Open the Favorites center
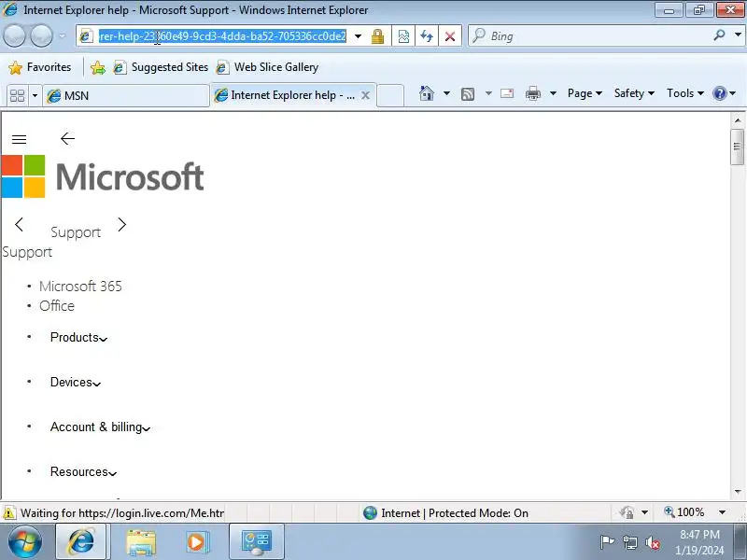 point(40,67)
